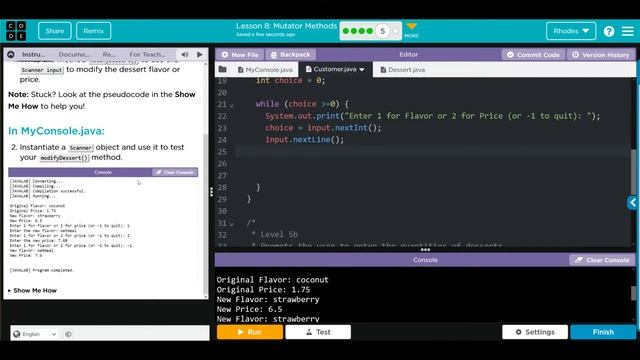Click line number 22 in gutter
Viewport: 640px width, 360px height.
(222, 116)
